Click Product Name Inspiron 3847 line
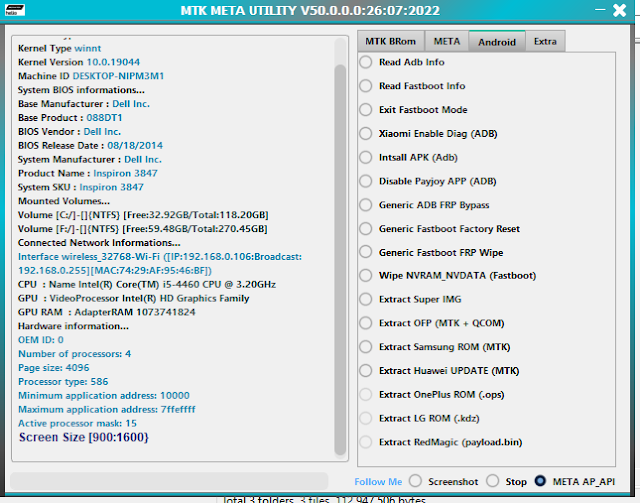The width and height of the screenshot is (640, 503). click(x=87, y=173)
